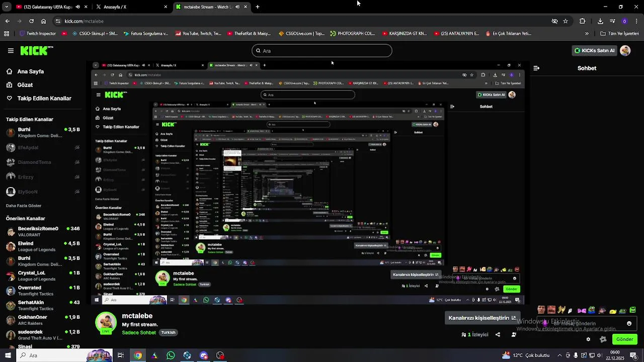This screenshot has height=362, width=644.
Task: Click the heart icon beside Takip Edilen Kanallar
Action: click(x=10, y=98)
